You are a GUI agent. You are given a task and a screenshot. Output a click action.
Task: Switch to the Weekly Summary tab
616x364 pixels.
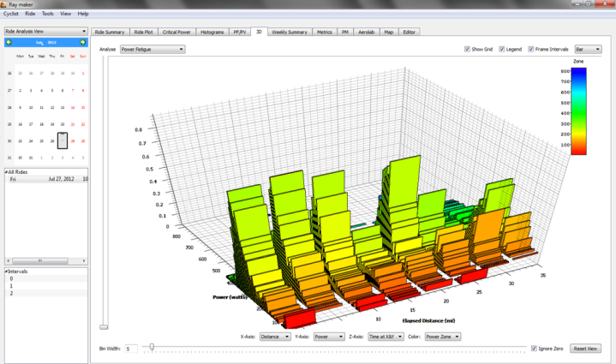(x=290, y=33)
